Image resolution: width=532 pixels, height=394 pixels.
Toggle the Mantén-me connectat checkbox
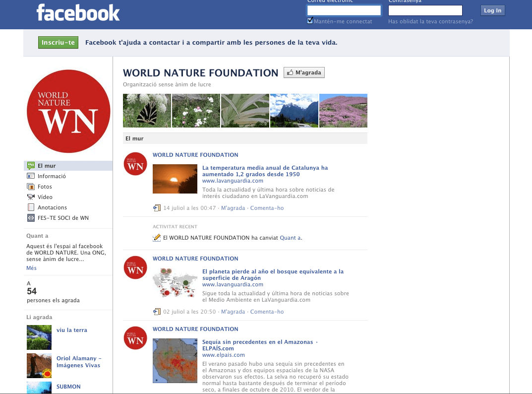pyautogui.click(x=310, y=21)
